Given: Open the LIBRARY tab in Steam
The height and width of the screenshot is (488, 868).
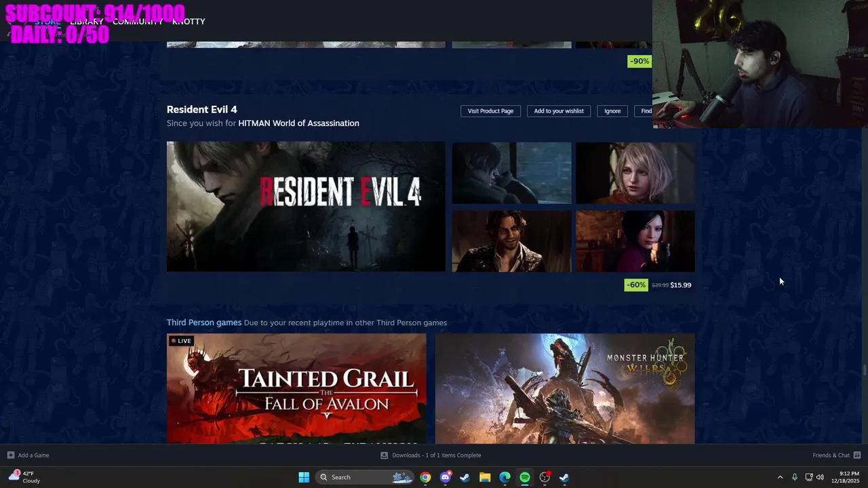Looking at the screenshot, I should tap(87, 22).
